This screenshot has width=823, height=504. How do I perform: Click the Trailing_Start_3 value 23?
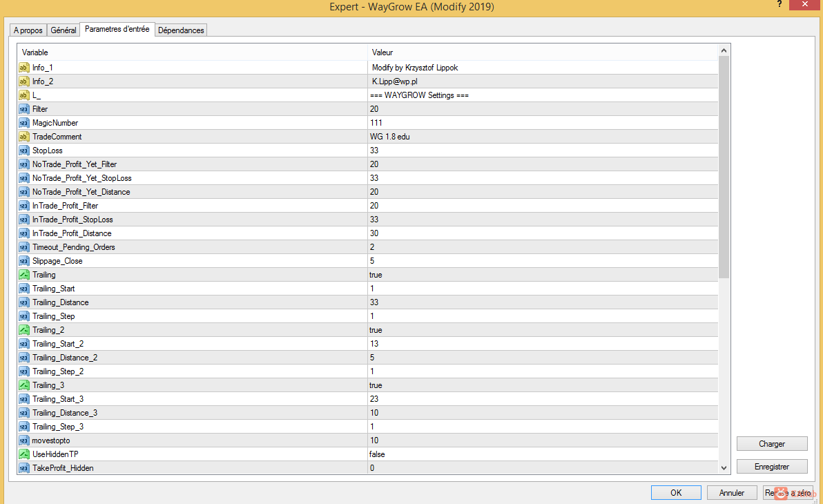click(374, 399)
